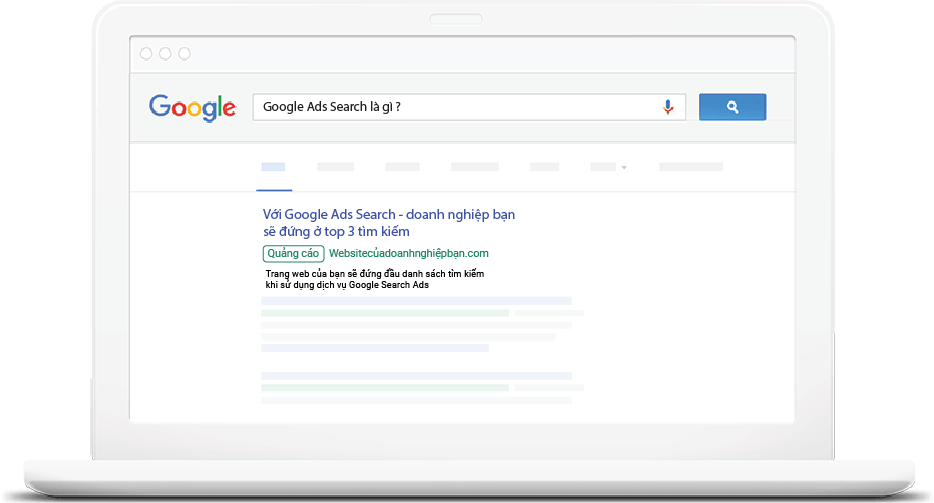Image resolution: width=934 pixels, height=503 pixels.
Task: Open the 'Với Google Ads Search' ad headline
Action: click(389, 223)
